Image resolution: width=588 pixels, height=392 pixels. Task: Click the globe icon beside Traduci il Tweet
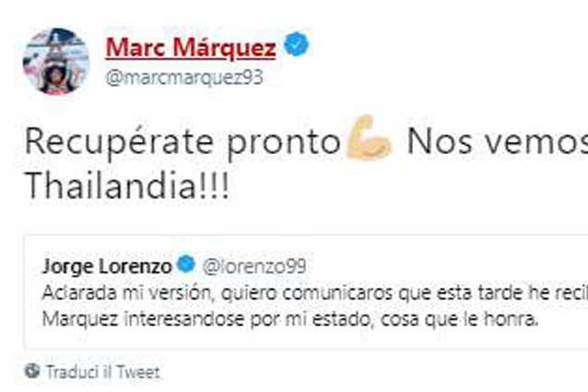32,371
